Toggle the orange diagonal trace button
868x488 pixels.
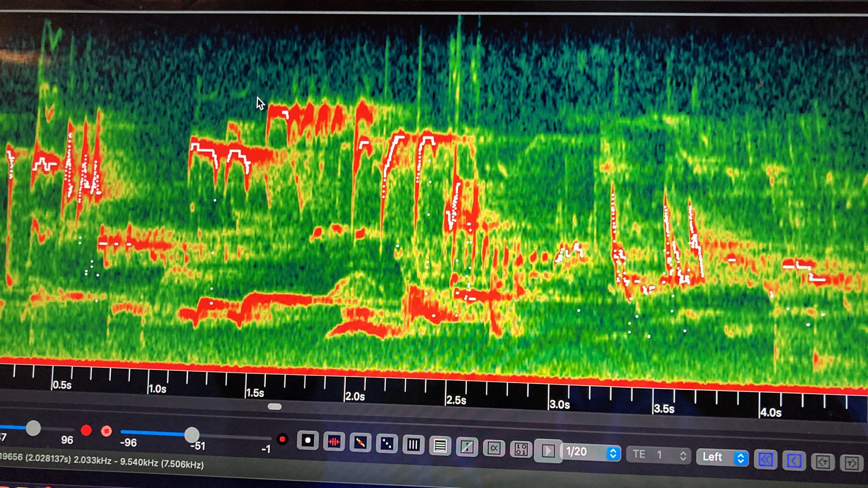(x=360, y=443)
